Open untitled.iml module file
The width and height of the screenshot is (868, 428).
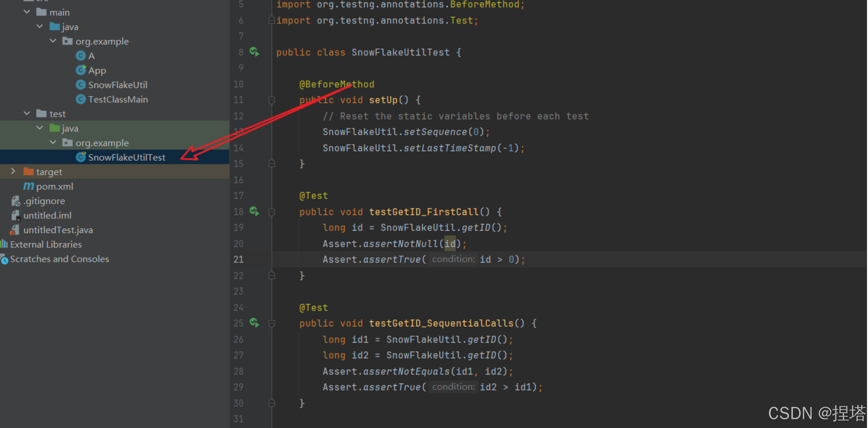(x=47, y=215)
